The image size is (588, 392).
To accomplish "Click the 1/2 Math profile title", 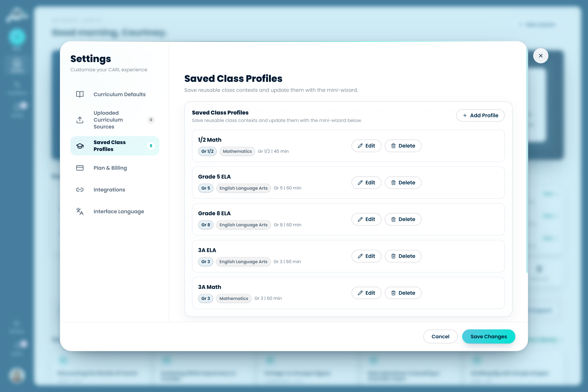I will pyautogui.click(x=210, y=140).
